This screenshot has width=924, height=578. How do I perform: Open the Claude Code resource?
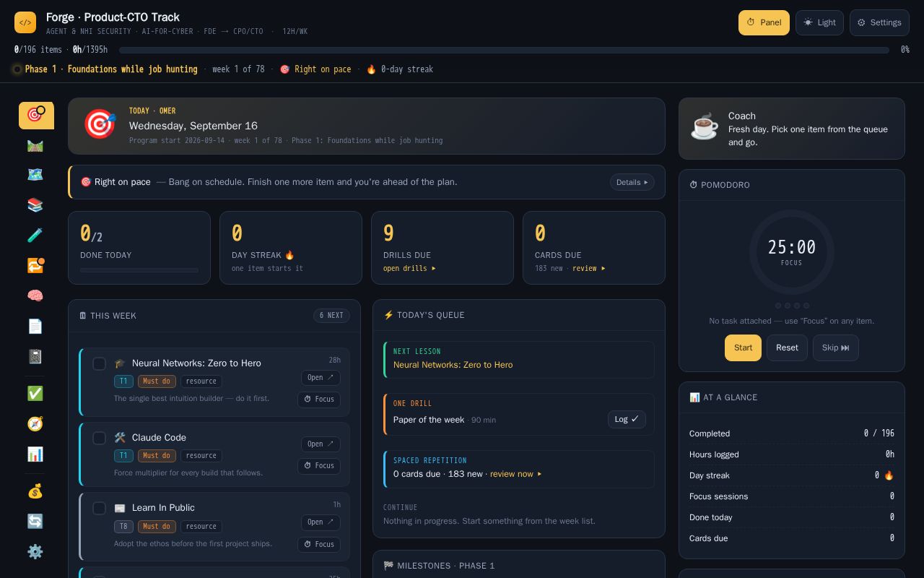click(321, 444)
